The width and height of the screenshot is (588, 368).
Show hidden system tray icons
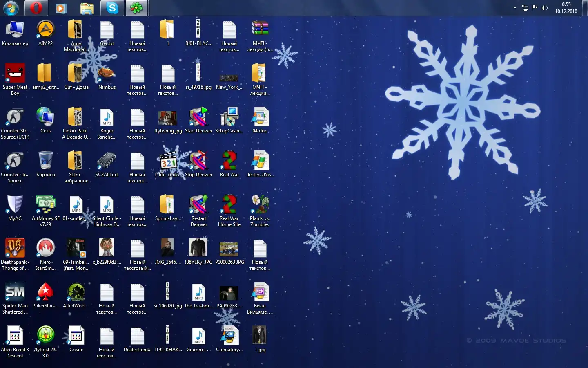(x=515, y=8)
